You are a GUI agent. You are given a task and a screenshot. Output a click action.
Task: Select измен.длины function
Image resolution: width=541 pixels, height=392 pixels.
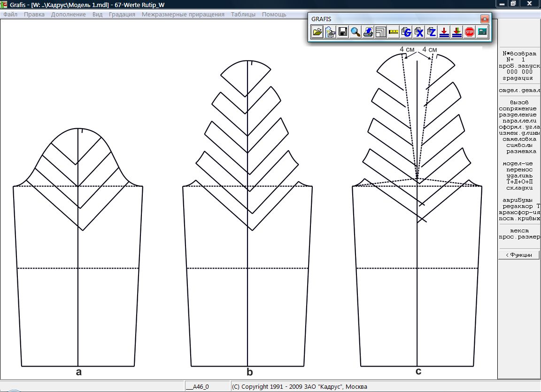[x=519, y=133]
